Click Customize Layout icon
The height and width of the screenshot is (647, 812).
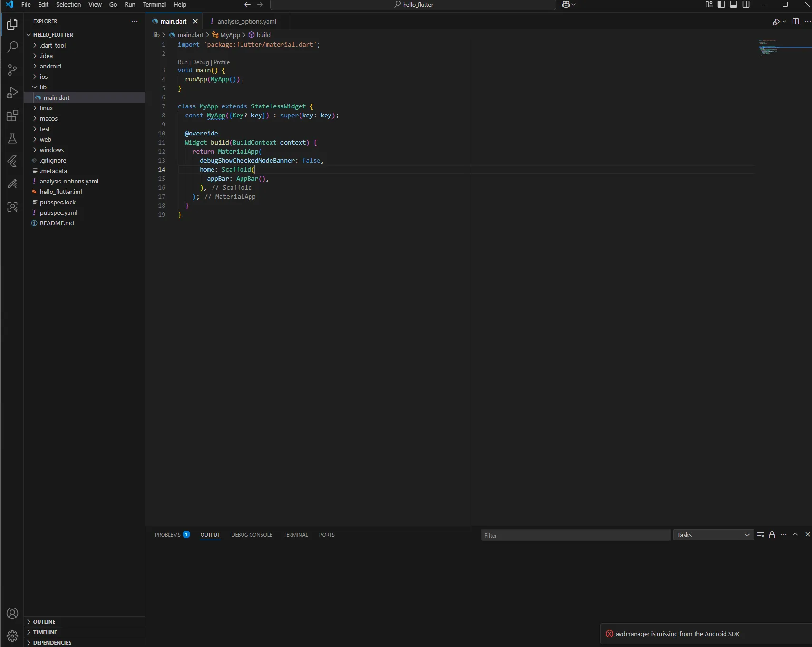[x=709, y=4]
